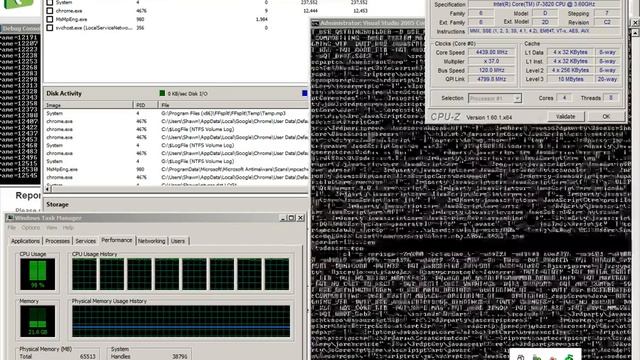Click the up arrow of console window scrollbar
The image size is (640, 360).
[635, 33]
